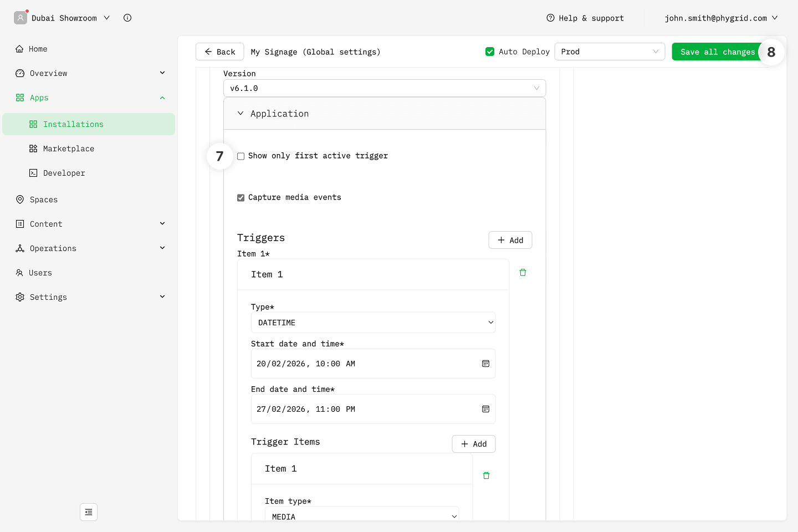Screen dimensions: 798x532
Task: Click Save all changes button
Action: (717, 52)
